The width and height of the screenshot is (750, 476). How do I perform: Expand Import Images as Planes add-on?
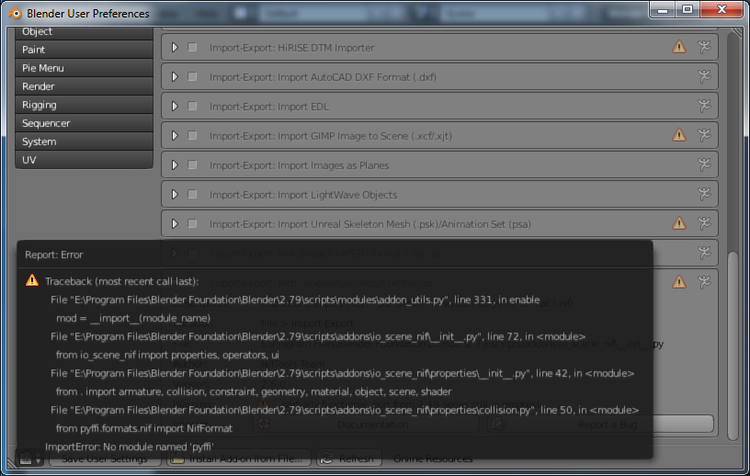[175, 165]
